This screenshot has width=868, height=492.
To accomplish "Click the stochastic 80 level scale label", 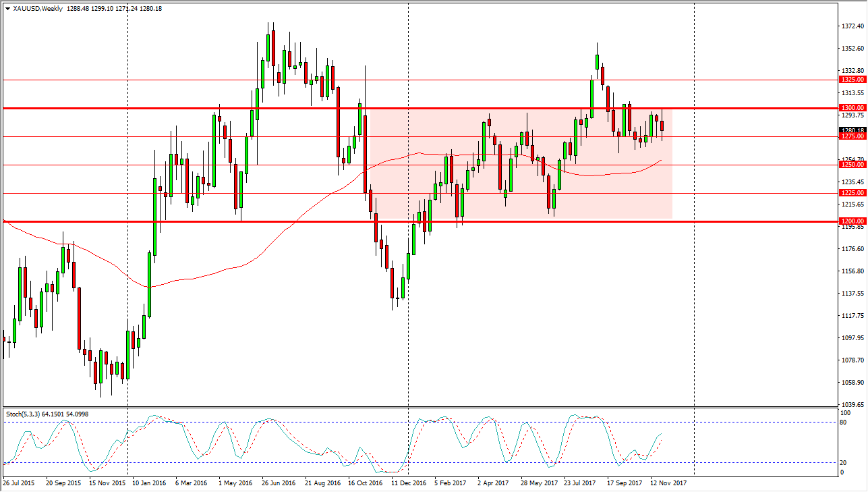I will pos(844,422).
